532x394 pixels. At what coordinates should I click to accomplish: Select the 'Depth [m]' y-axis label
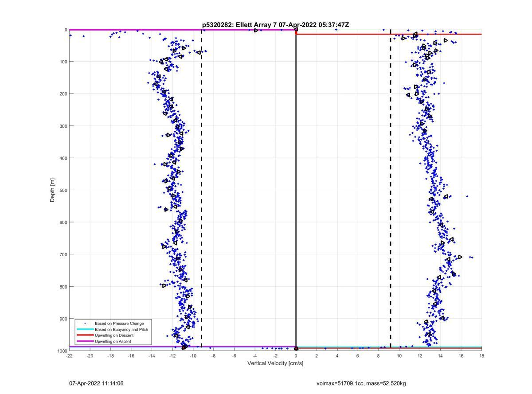(53, 190)
